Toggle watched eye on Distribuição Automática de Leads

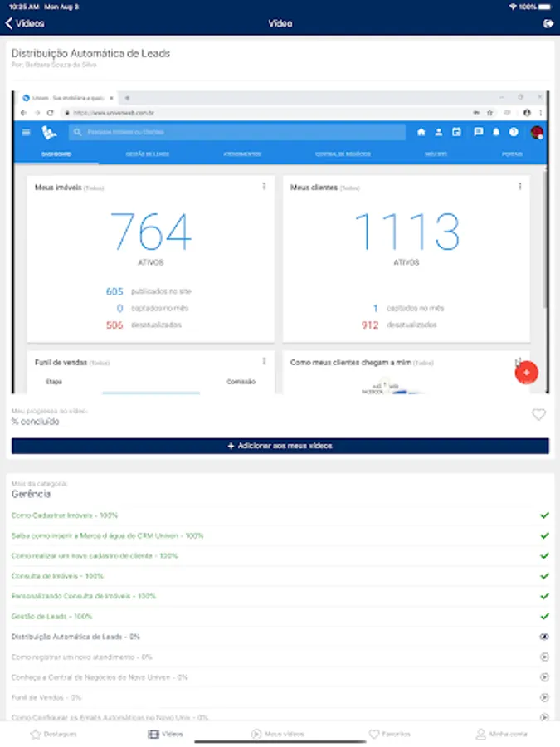[x=544, y=637]
